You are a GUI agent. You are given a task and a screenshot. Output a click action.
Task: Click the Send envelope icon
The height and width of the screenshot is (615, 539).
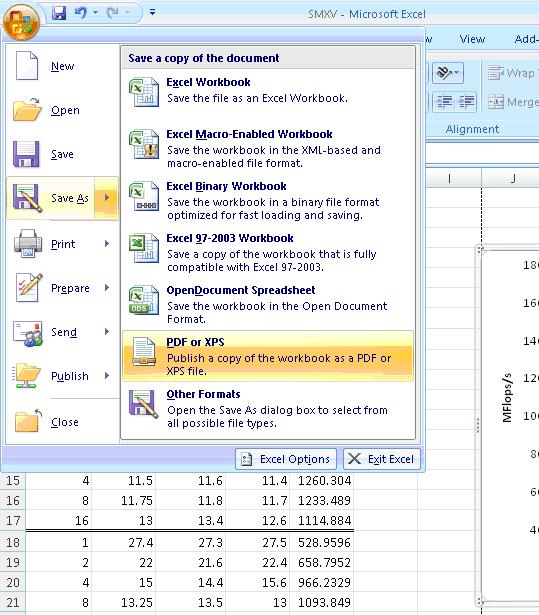pyautogui.click(x=28, y=333)
